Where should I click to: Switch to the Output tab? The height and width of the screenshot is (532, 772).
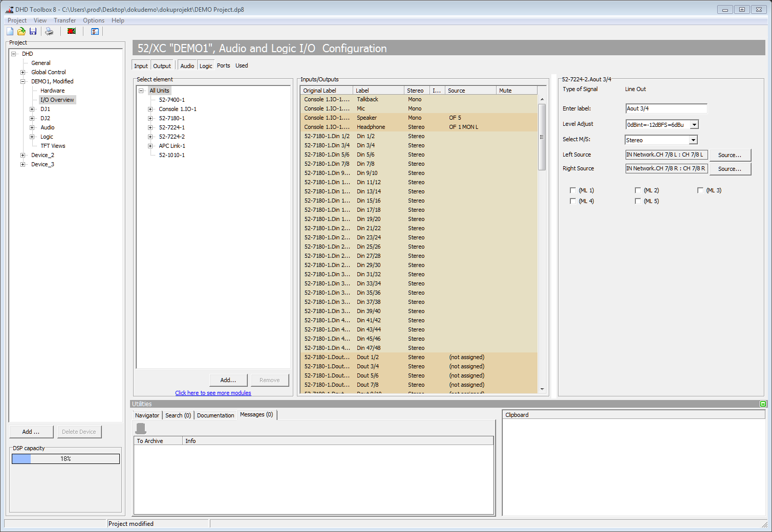click(x=162, y=65)
